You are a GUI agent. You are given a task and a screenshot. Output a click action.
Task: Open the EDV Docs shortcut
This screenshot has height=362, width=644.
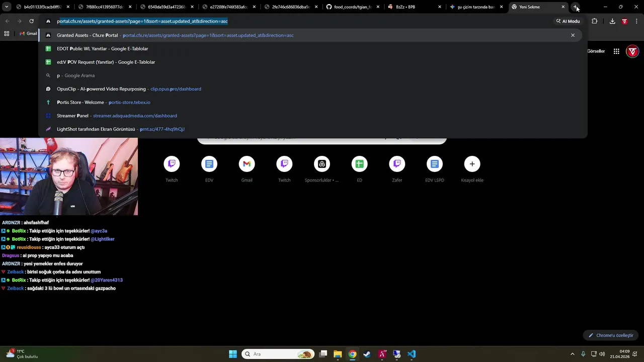[x=209, y=169]
